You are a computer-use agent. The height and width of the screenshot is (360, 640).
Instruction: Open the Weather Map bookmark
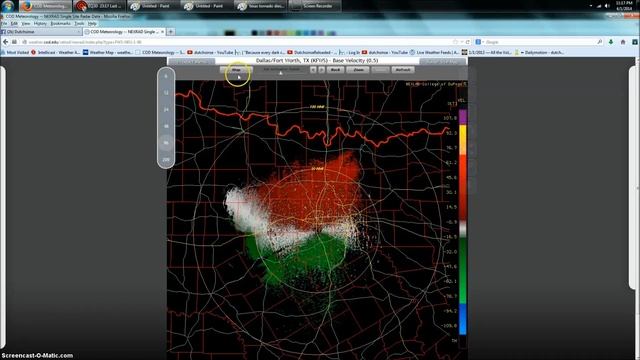point(108,52)
